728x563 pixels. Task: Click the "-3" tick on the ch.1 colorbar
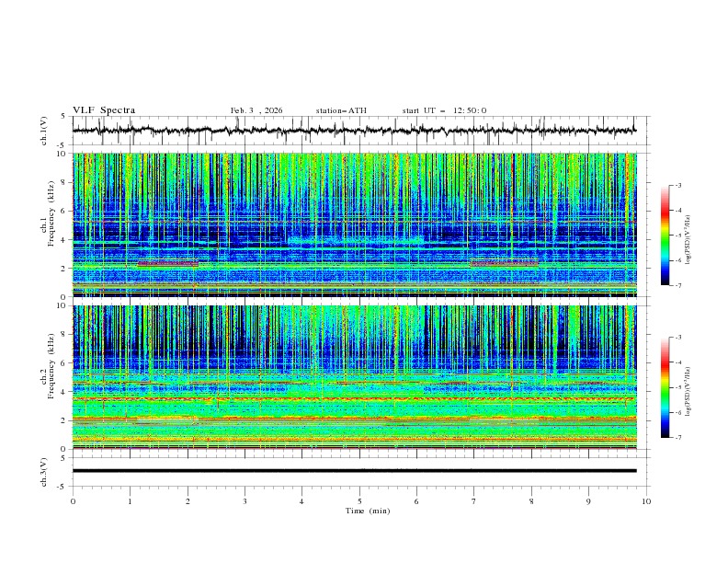coord(678,185)
